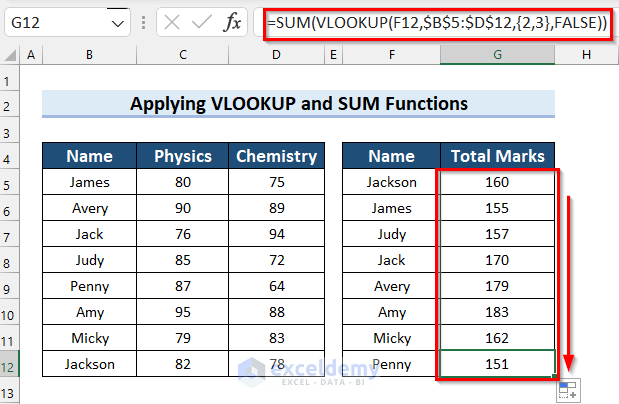
Task: Select column H header
Action: click(x=587, y=55)
